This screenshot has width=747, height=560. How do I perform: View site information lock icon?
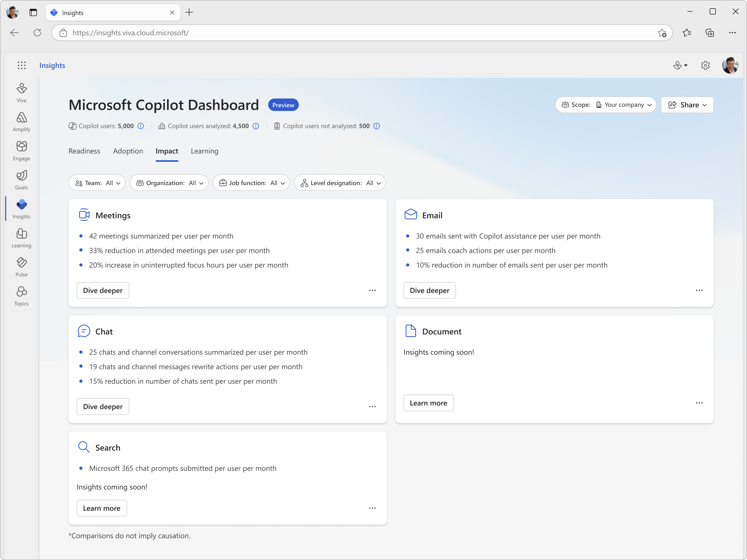point(63,33)
